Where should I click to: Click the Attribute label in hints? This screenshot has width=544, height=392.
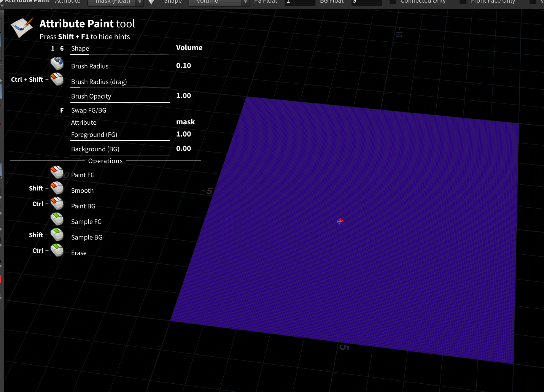(x=84, y=122)
